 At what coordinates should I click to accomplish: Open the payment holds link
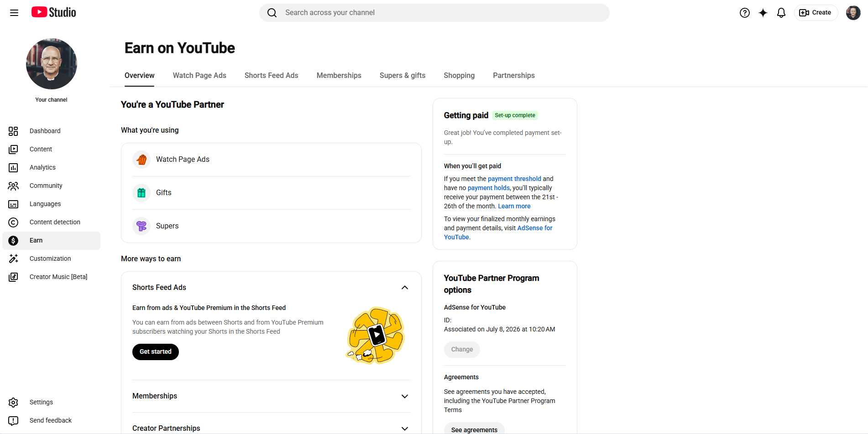click(x=489, y=188)
